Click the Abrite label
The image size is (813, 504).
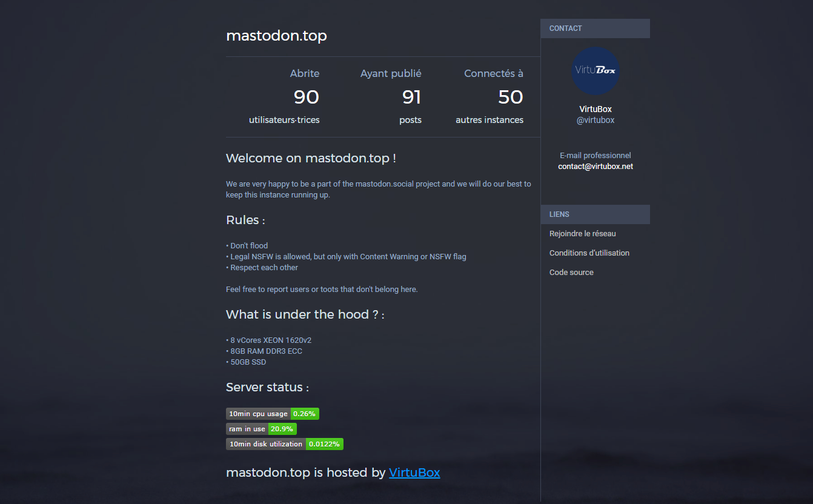click(x=305, y=73)
